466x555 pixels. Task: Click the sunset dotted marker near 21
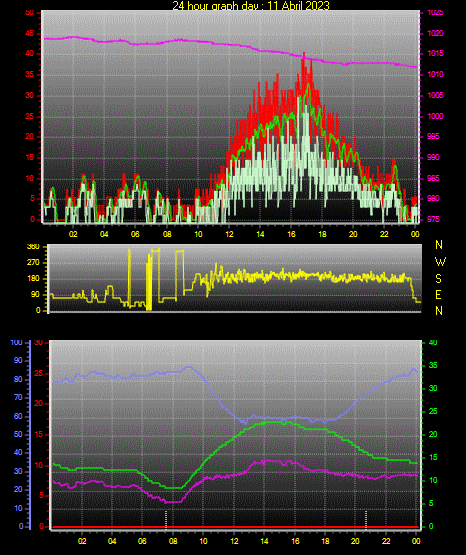click(366, 520)
